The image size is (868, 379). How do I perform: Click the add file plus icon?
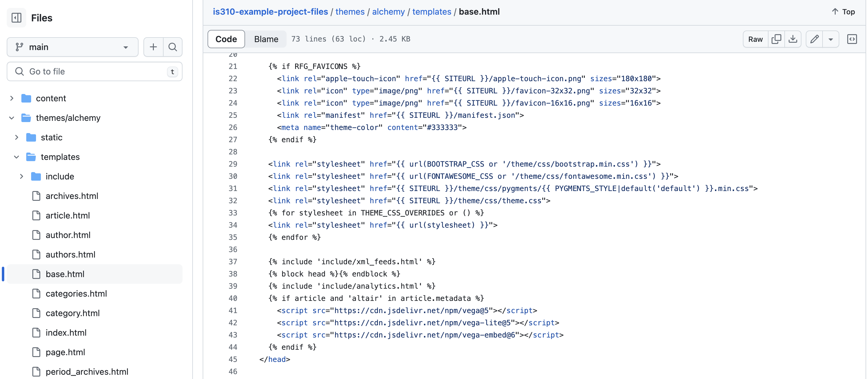(153, 47)
